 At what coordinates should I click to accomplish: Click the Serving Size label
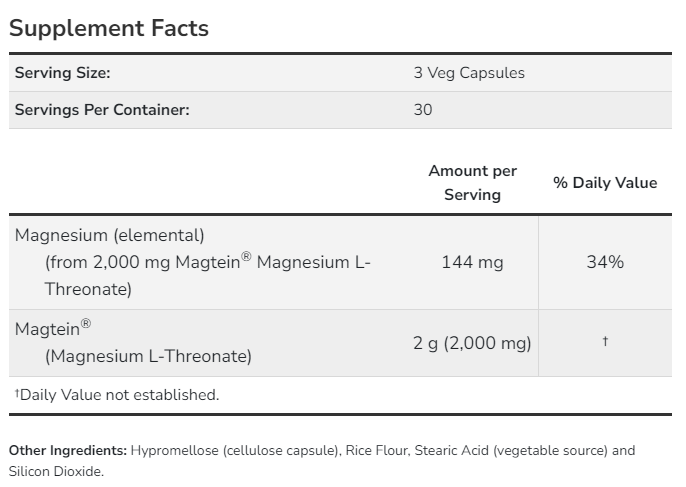tap(62, 73)
